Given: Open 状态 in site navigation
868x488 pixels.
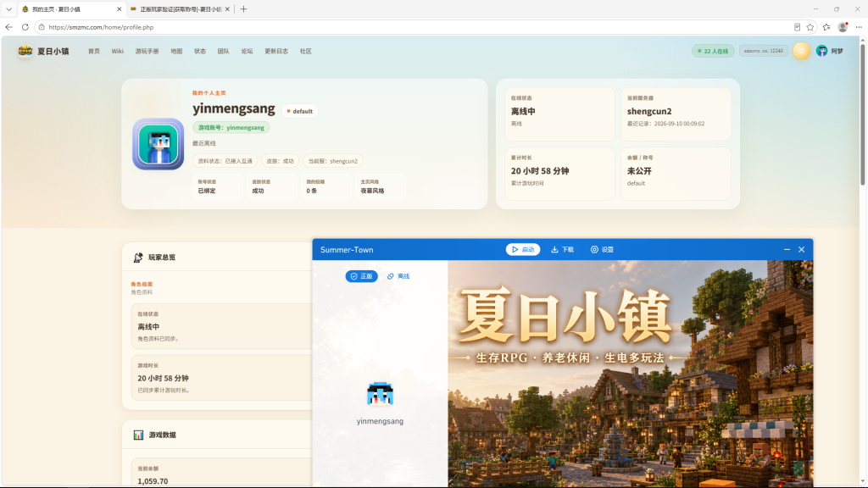Looking at the screenshot, I should point(200,51).
